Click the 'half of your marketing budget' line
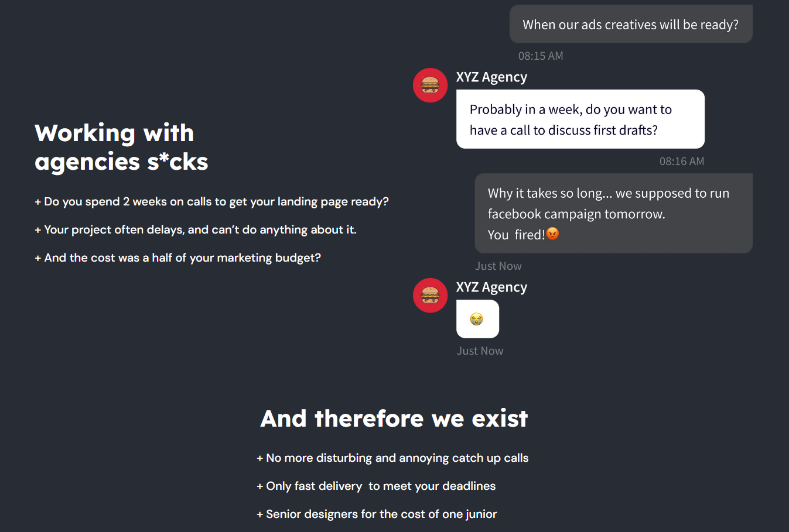789x532 pixels. tap(177, 258)
